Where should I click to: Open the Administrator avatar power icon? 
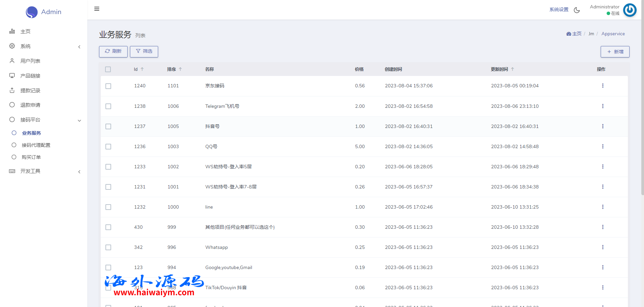(630, 10)
